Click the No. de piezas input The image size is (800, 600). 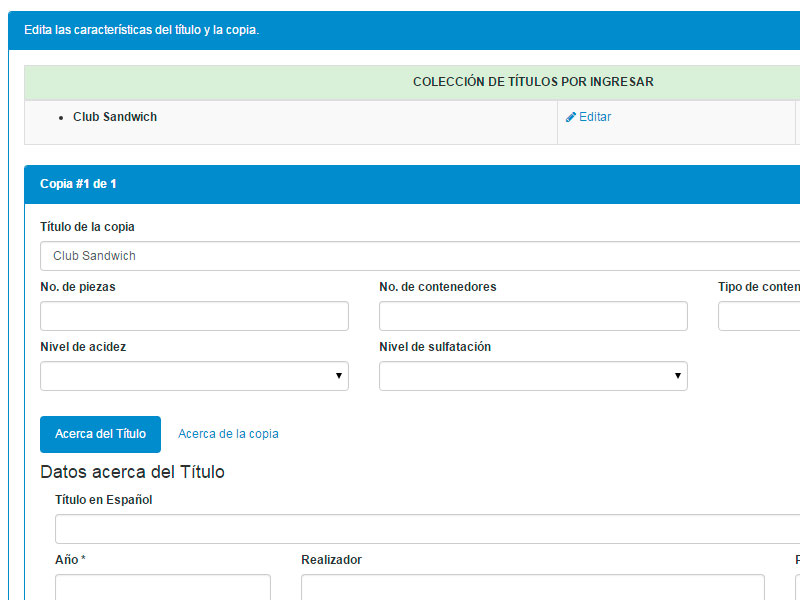[194, 316]
